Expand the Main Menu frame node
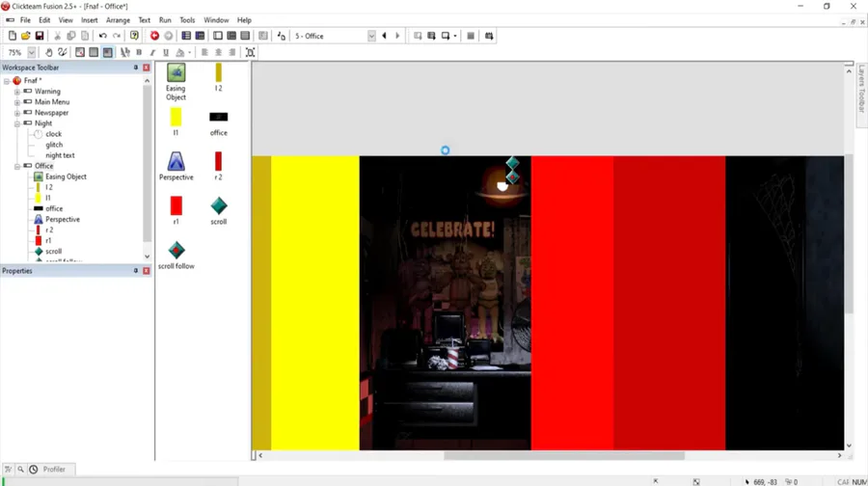Image resolution: width=868 pixels, height=486 pixels. (x=17, y=102)
